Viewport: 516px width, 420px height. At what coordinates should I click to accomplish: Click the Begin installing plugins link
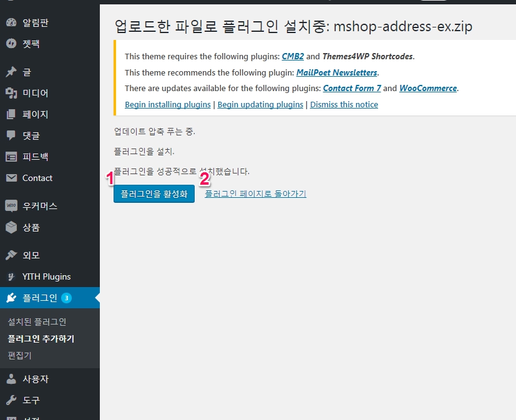(x=167, y=104)
